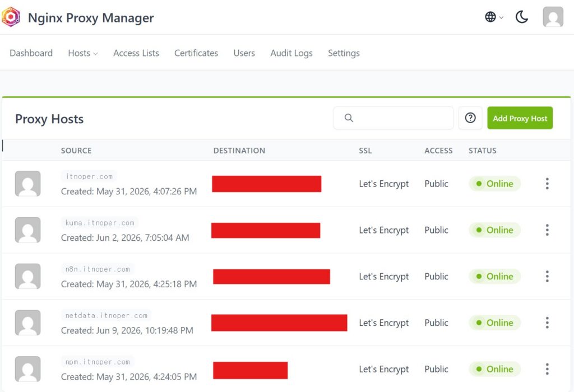Click owner avatar in netdata.itnoper.com row
The height and width of the screenshot is (392, 574).
tap(28, 323)
